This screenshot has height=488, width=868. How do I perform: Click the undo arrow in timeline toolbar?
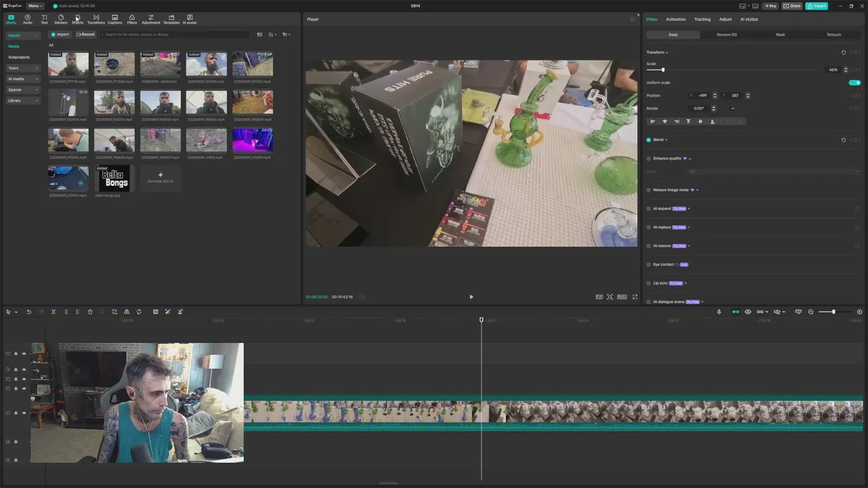(x=28, y=312)
